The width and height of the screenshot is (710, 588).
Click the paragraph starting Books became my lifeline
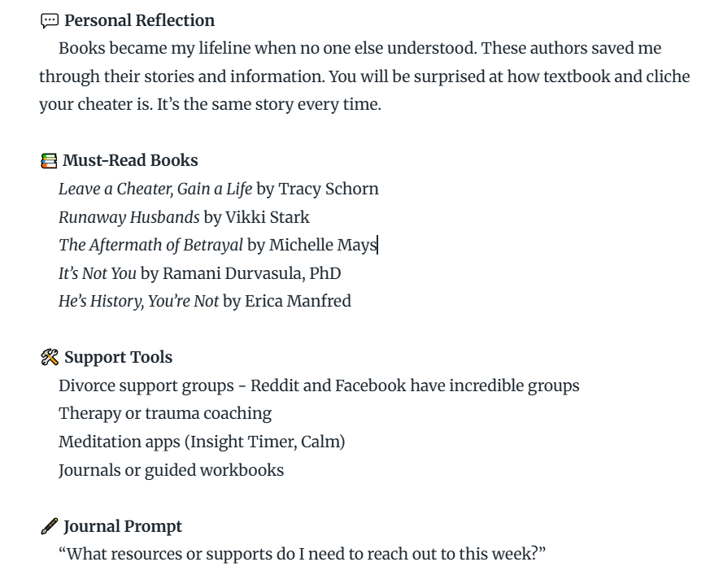[364, 76]
